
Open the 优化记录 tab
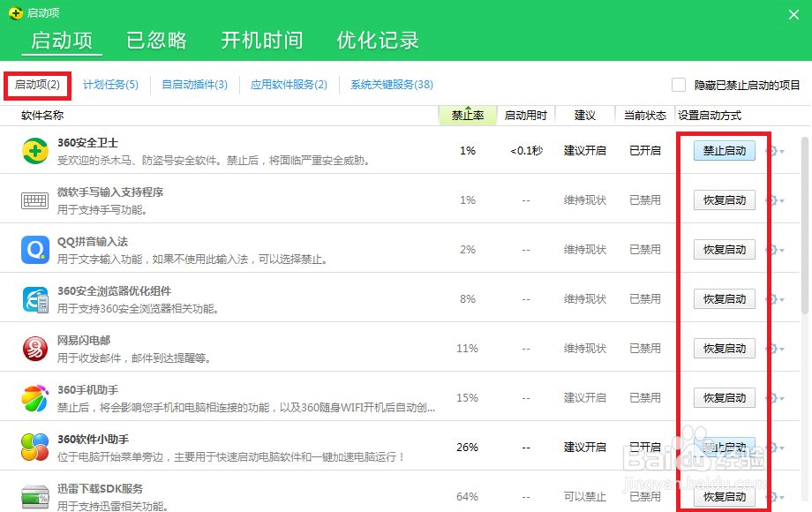pyautogui.click(x=378, y=41)
